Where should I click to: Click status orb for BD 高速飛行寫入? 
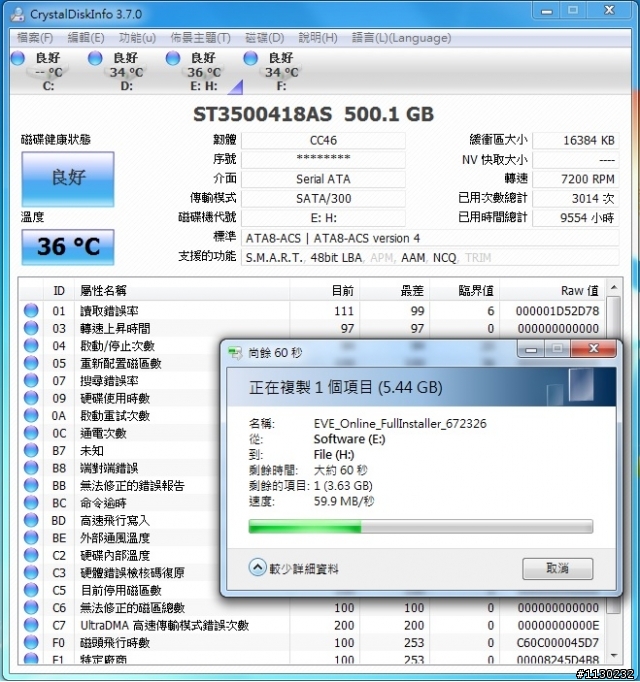(x=31, y=520)
